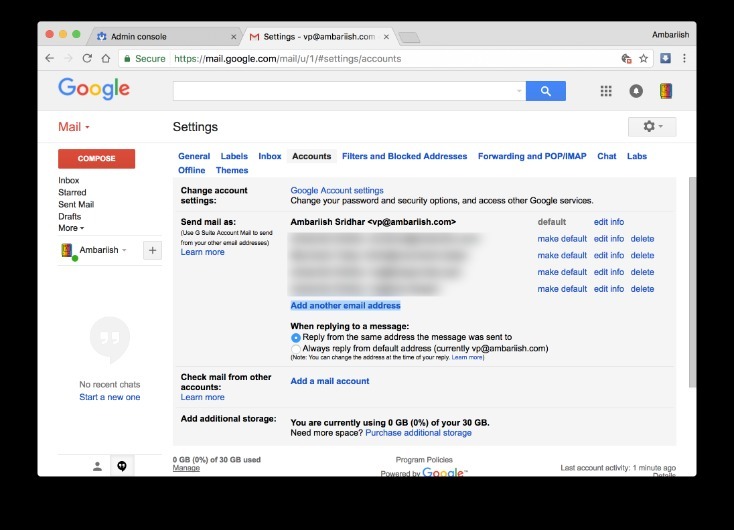Open the Google apps grid
The height and width of the screenshot is (530, 734).
pyautogui.click(x=606, y=91)
